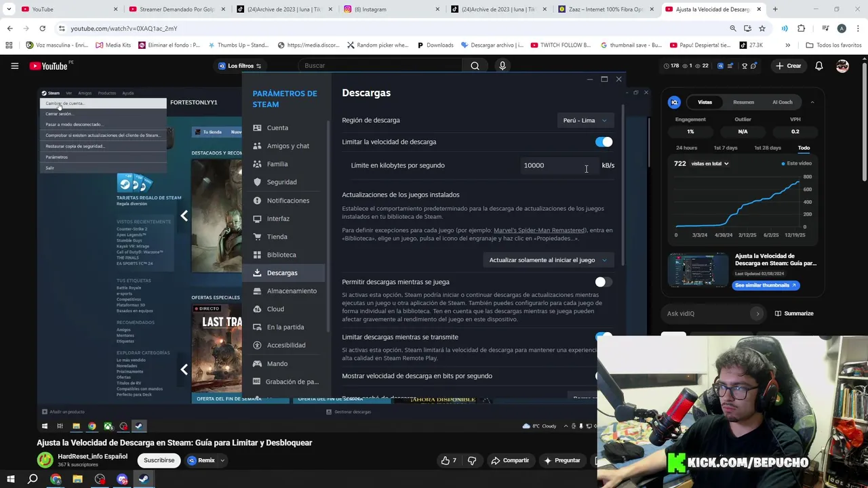Image resolution: width=868 pixels, height=488 pixels.
Task: Toggle Limitar la velocidad de descarga
Action: (x=604, y=142)
